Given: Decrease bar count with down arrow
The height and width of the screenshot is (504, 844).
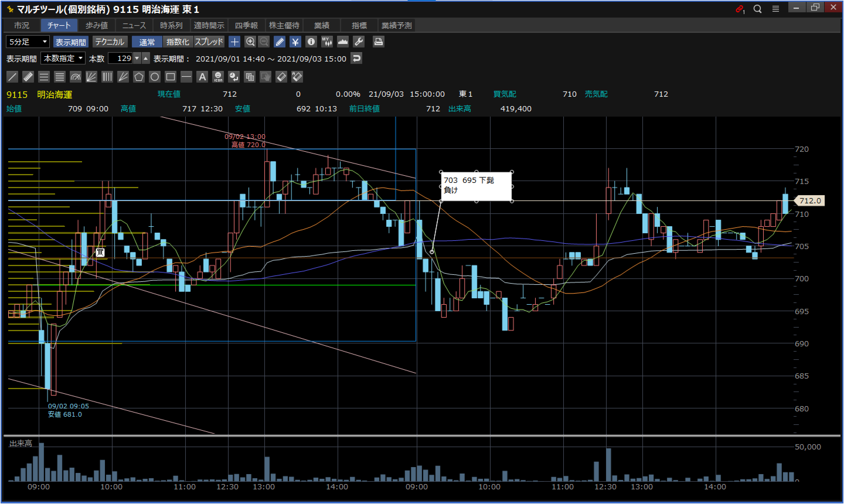Looking at the screenshot, I should [137, 58].
